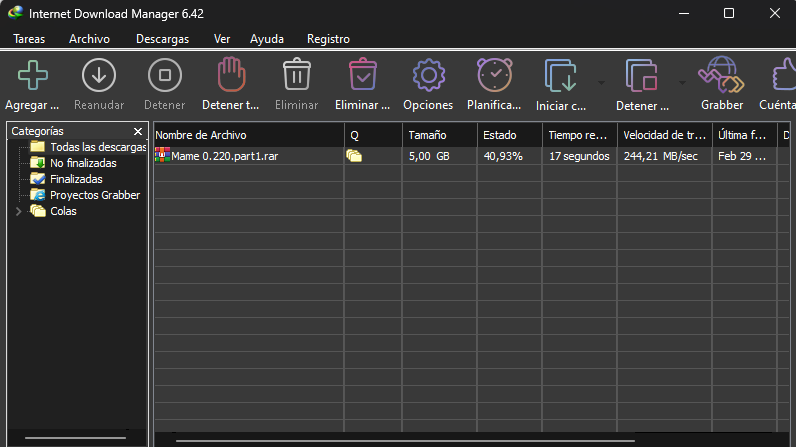This screenshot has width=796, height=447.
Task: Select Proyectos Grabber category
Action: pos(95,195)
